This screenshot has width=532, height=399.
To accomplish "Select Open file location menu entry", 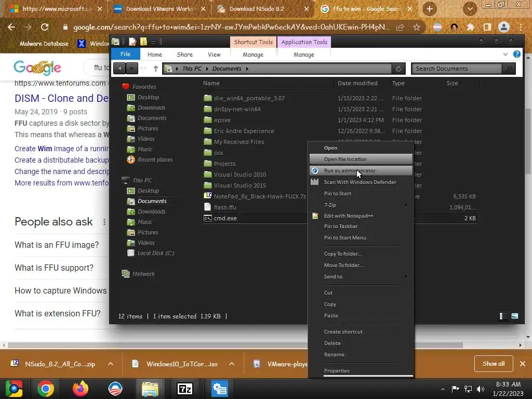I will coord(361,159).
